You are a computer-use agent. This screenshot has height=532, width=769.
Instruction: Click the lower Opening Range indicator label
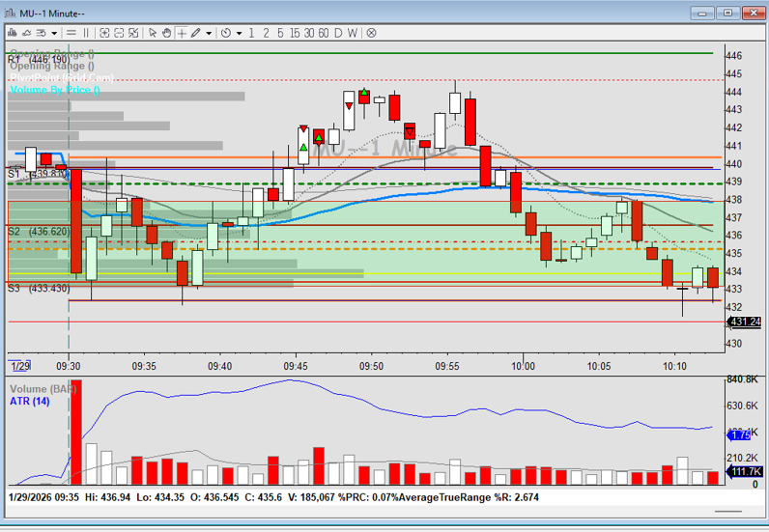[52, 66]
